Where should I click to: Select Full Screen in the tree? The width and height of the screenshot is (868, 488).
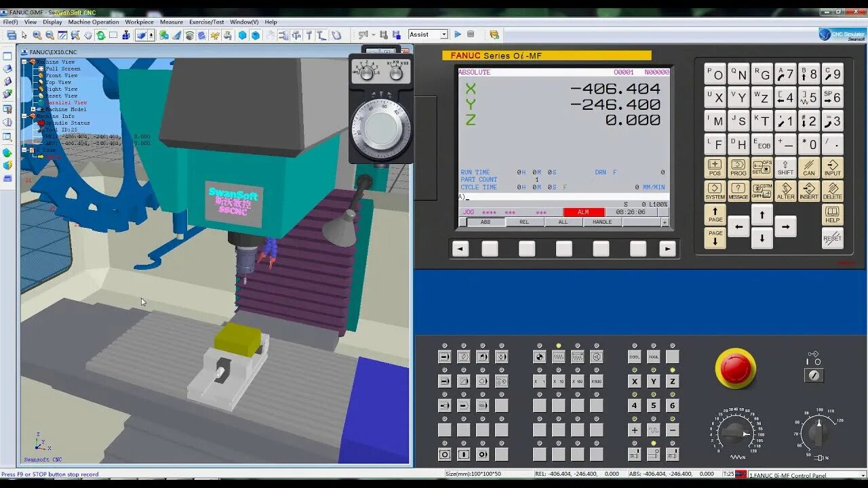62,68
